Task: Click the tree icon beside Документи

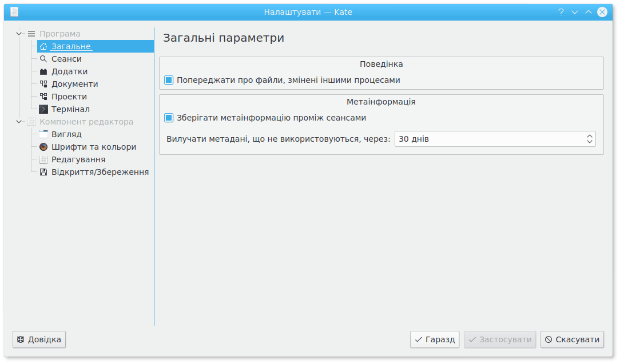Action: click(x=43, y=84)
